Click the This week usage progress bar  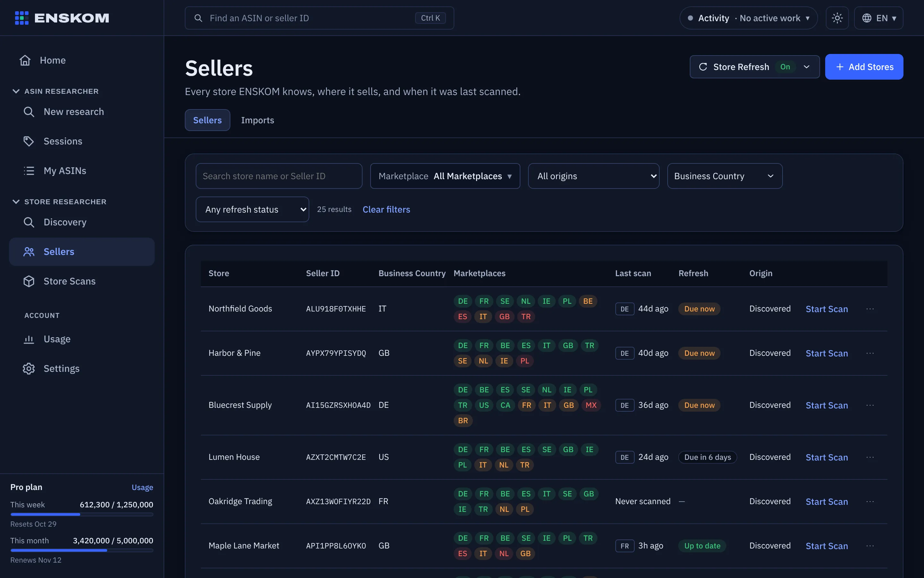coord(82,514)
